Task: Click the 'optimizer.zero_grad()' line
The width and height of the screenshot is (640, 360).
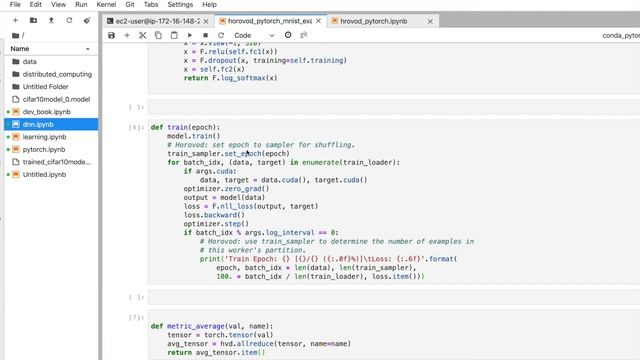Action: (x=226, y=189)
